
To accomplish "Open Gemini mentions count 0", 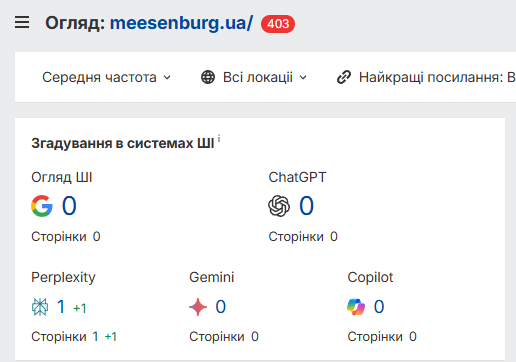I will (x=221, y=307).
